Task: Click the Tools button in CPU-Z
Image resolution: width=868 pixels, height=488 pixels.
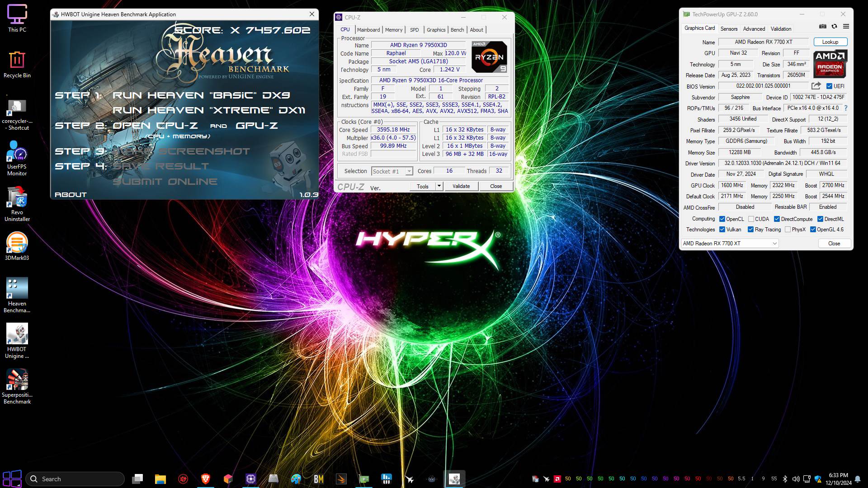Action: click(422, 186)
